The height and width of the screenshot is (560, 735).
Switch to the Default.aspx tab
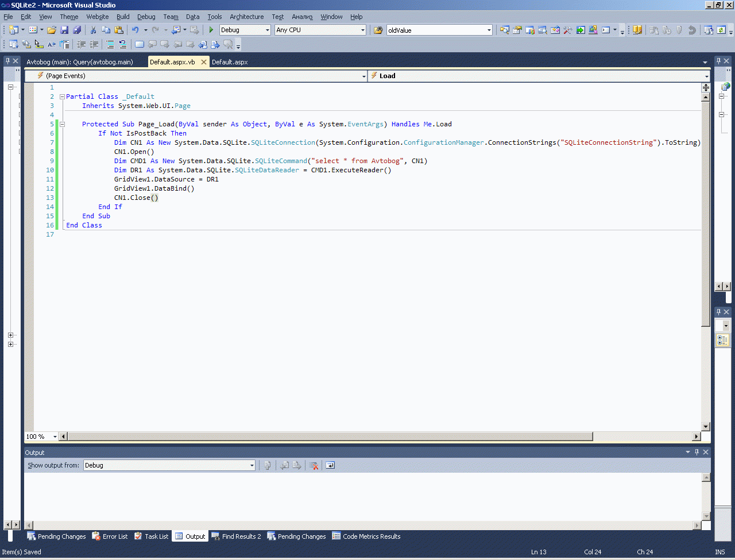click(x=230, y=62)
